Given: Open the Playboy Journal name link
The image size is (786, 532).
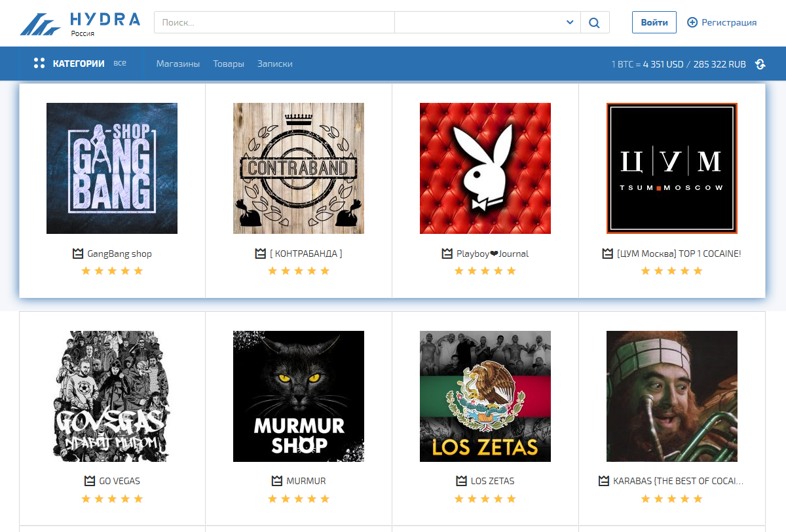Looking at the screenshot, I should click(x=493, y=254).
